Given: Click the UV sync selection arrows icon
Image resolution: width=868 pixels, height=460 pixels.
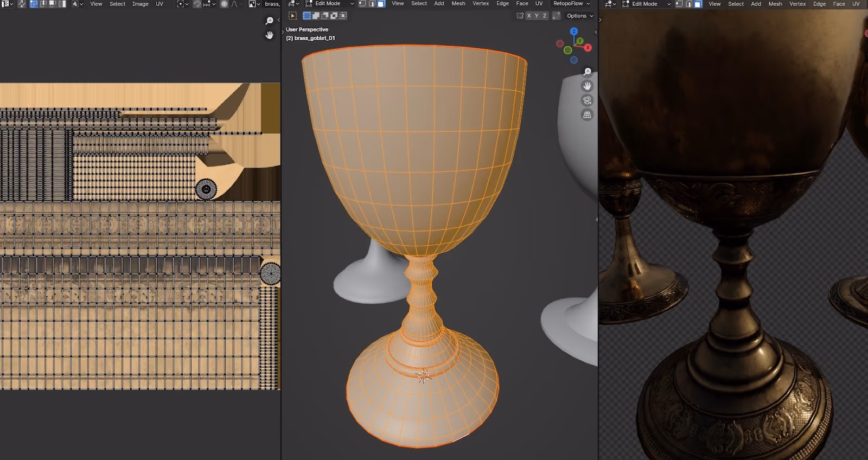Looking at the screenshot, I should tap(22, 4).
